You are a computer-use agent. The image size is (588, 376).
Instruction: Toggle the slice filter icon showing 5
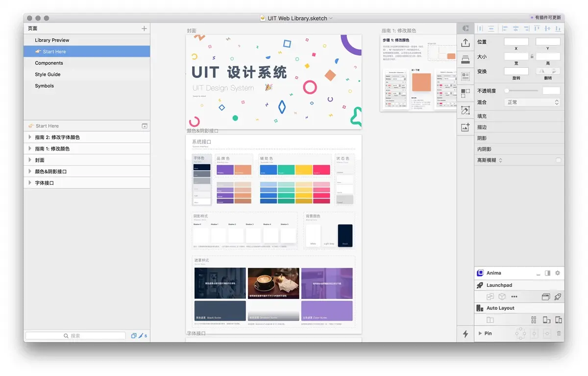[x=143, y=336]
